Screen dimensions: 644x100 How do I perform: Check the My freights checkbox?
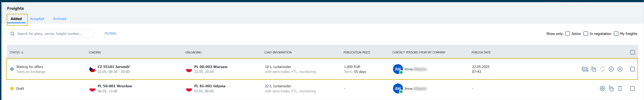point(616,34)
